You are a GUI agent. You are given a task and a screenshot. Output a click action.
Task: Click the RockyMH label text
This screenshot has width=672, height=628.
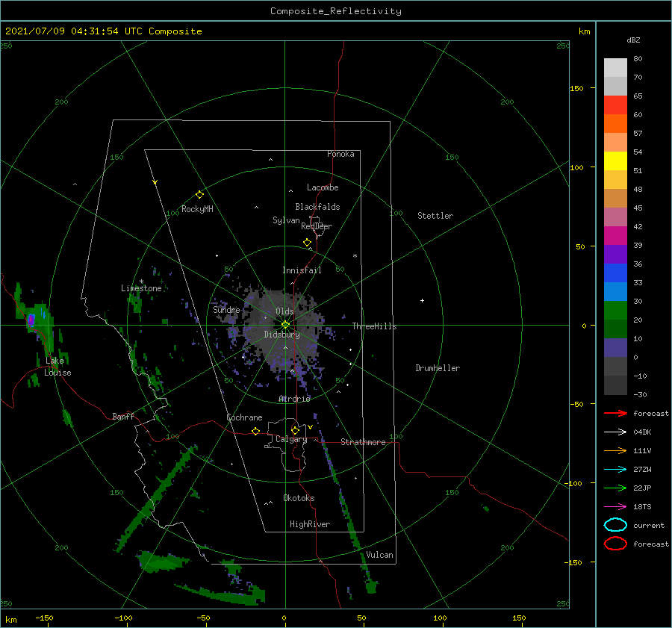[x=197, y=209]
